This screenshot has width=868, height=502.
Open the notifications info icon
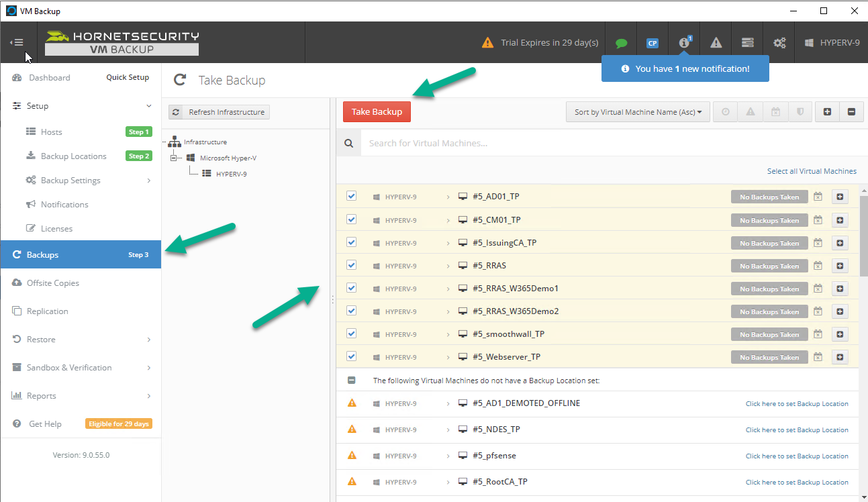pyautogui.click(x=685, y=42)
